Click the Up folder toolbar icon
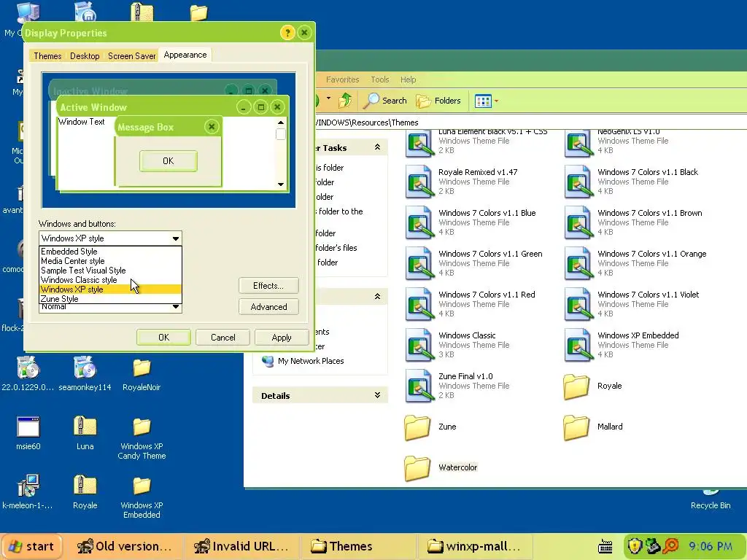747x560 pixels. click(345, 101)
